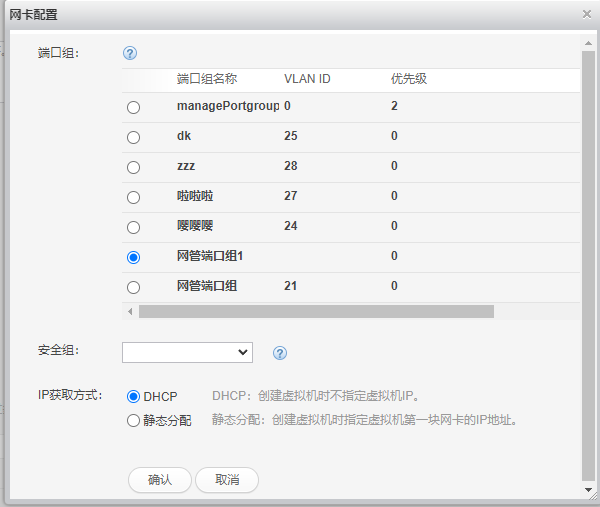Close the 网卡配置 dialog

(x=587, y=14)
